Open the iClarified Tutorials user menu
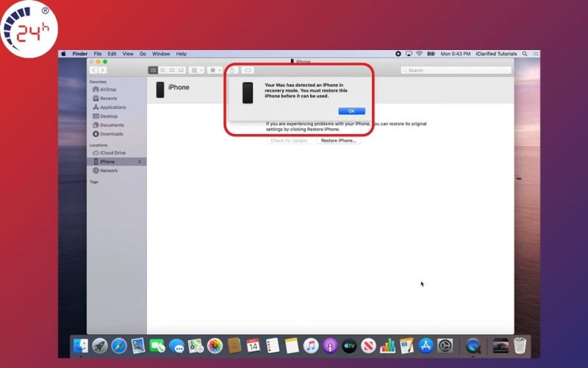This screenshot has height=368, width=588. [x=496, y=54]
